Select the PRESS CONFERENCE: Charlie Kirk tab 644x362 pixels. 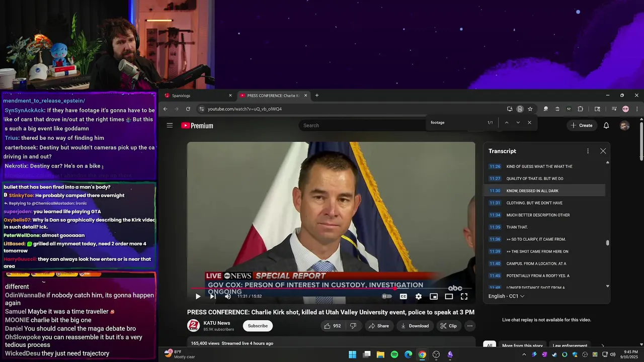click(x=273, y=96)
